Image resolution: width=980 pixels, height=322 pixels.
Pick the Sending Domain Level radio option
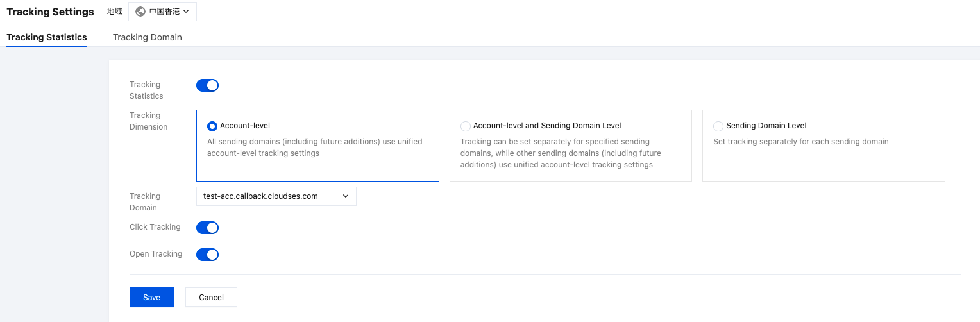[x=718, y=126]
